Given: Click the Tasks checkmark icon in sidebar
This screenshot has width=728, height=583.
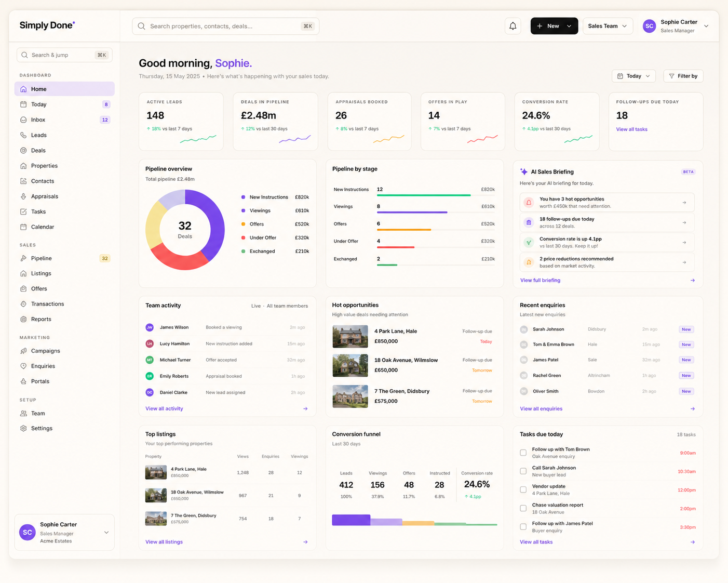Looking at the screenshot, I should (23, 212).
